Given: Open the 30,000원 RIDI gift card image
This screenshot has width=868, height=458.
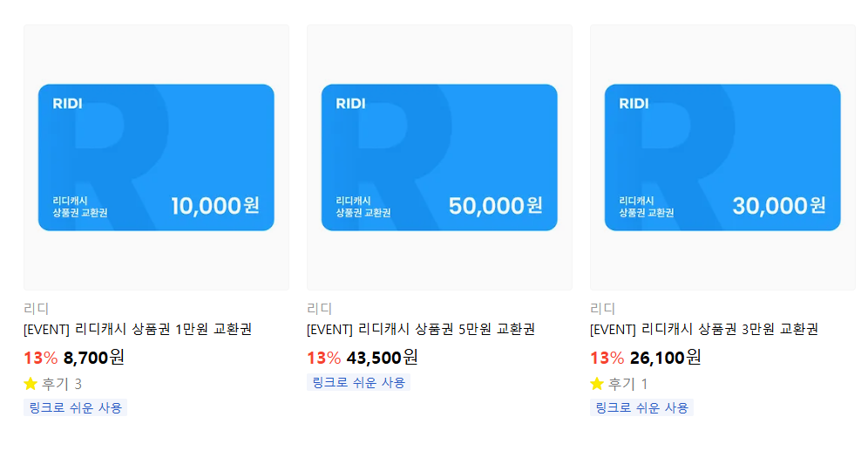Looking at the screenshot, I should click(x=722, y=158).
